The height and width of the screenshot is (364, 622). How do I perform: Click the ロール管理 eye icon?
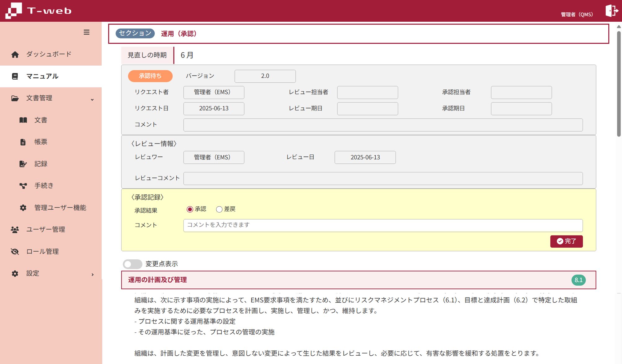tap(14, 251)
